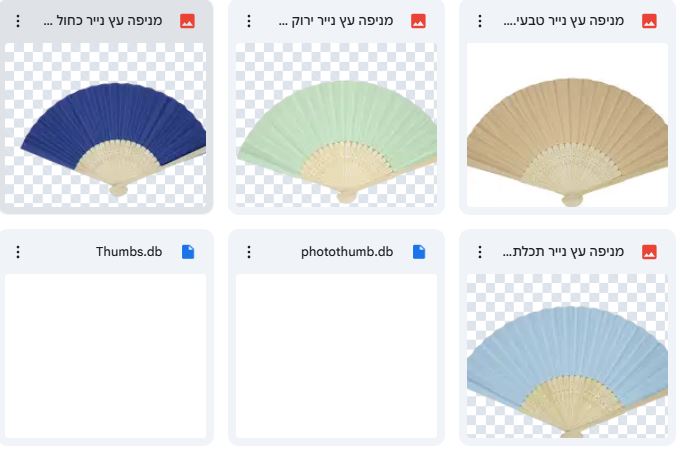Click the blue file icon beside photothumb.db
This screenshot has width=680, height=456.
coord(419,252)
